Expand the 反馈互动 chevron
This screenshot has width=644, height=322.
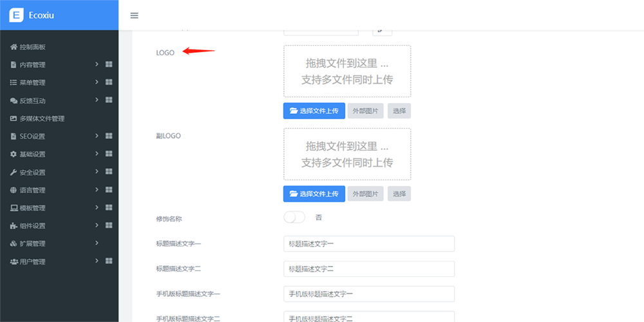[x=97, y=100]
